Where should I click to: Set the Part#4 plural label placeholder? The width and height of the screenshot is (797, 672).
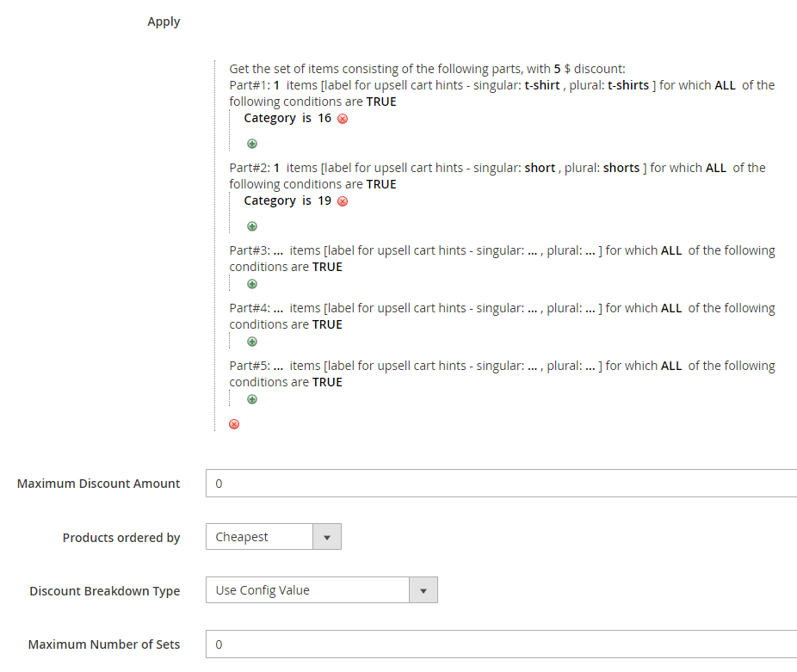coord(590,309)
